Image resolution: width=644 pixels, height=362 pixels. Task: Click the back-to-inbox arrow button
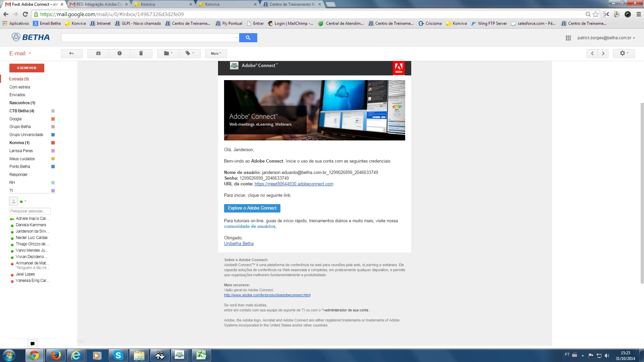click(71, 54)
